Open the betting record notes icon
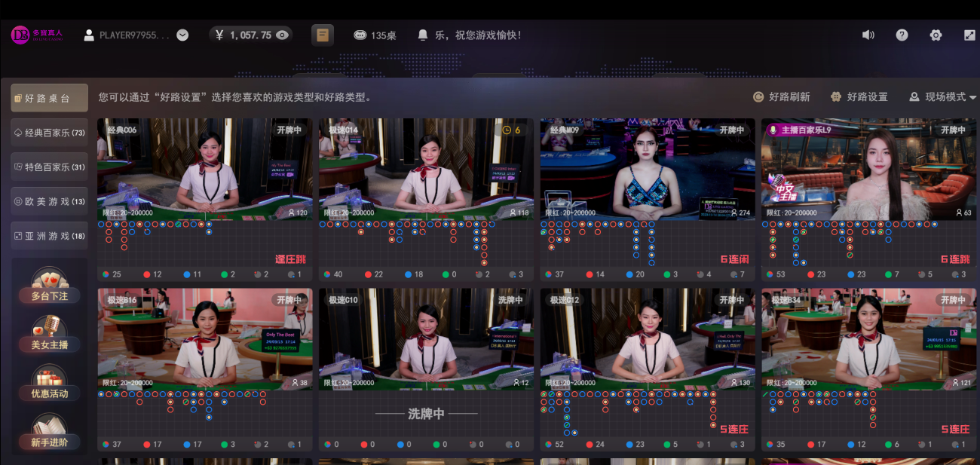980x465 pixels. 323,35
